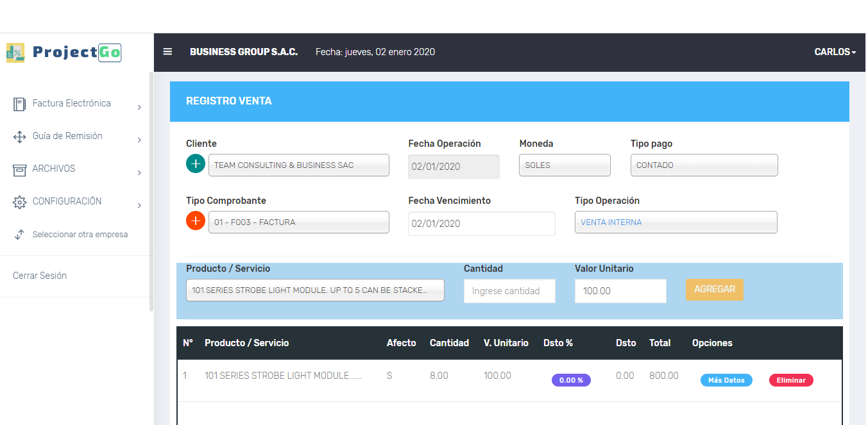This screenshot has height=425, width=868.
Task: Click orange plus icon beside Tipo Comprobante
Action: [x=196, y=221]
